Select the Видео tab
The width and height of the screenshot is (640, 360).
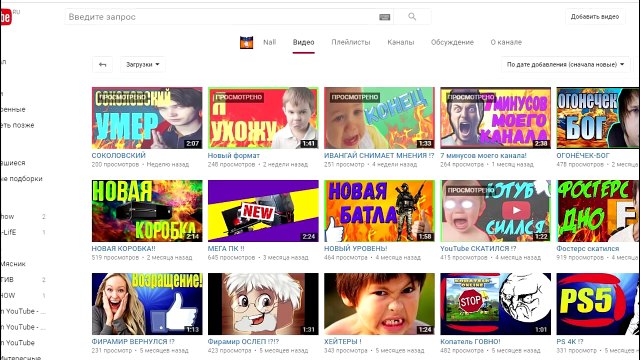tap(304, 42)
